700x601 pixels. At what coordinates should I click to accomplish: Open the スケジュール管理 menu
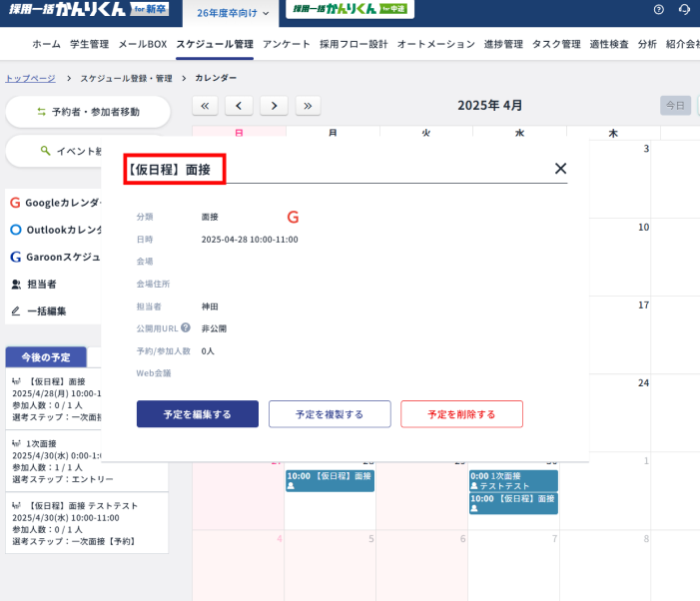[x=214, y=44]
